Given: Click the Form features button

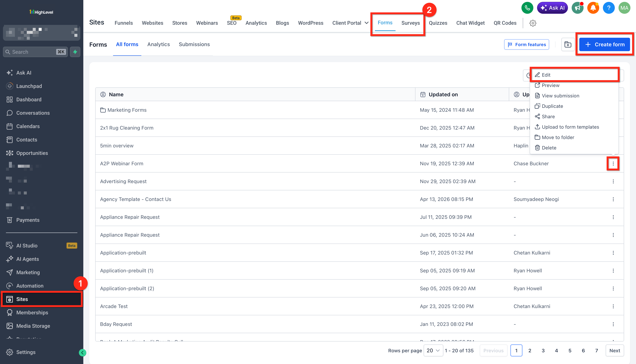Looking at the screenshot, I should [526, 44].
